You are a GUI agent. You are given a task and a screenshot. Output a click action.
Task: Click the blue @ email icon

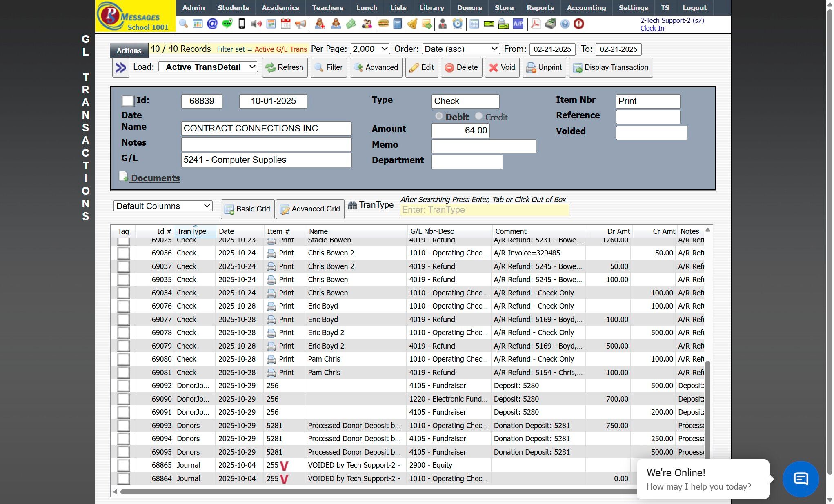[212, 24]
